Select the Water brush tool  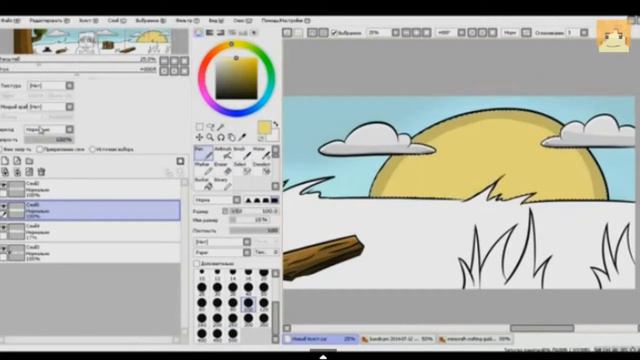coord(262,153)
